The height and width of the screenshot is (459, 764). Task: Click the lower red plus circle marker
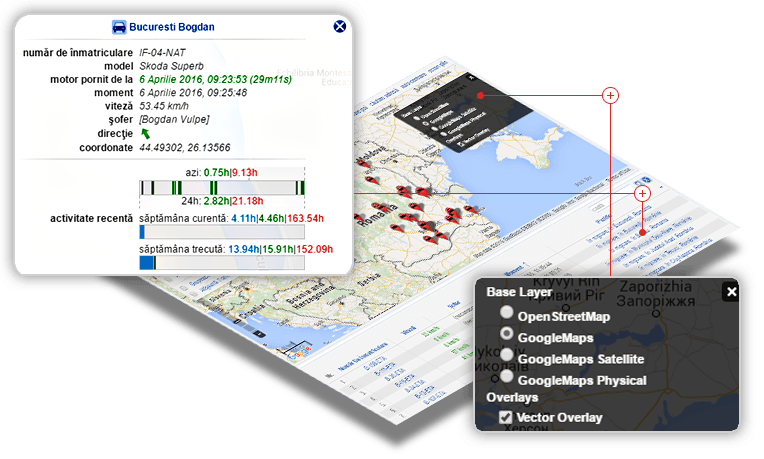(642, 192)
